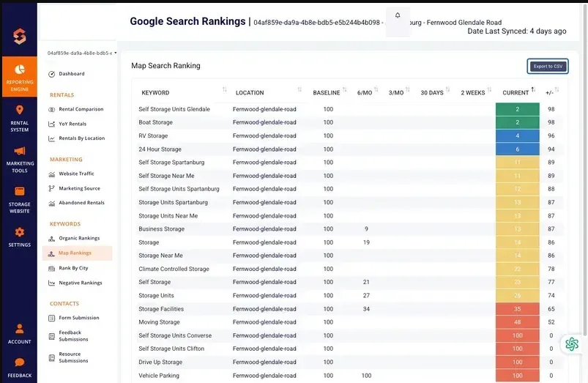
Task: Sort table by 30 Days column arrows
Action: click(x=447, y=89)
